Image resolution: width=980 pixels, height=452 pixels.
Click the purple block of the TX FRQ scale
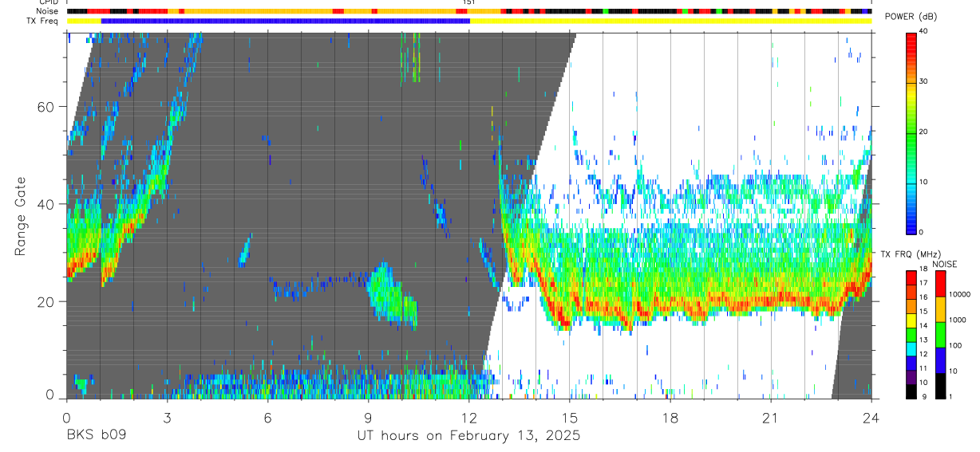911,378
